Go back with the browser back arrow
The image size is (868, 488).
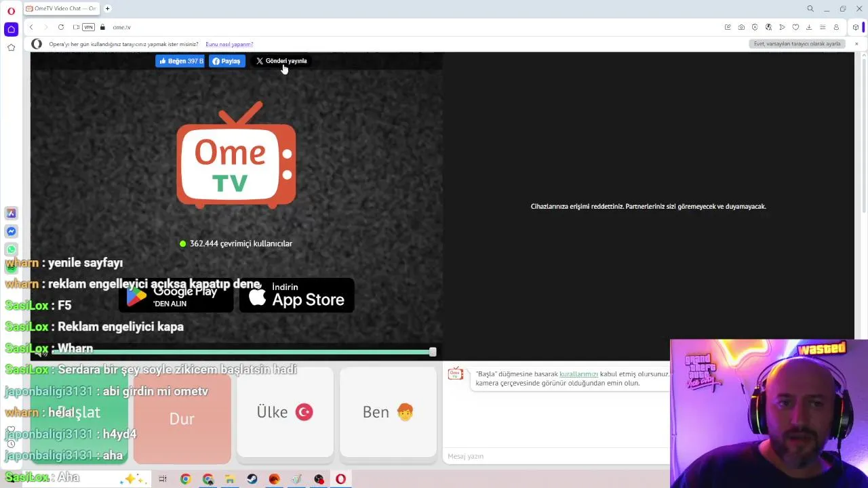tap(31, 27)
